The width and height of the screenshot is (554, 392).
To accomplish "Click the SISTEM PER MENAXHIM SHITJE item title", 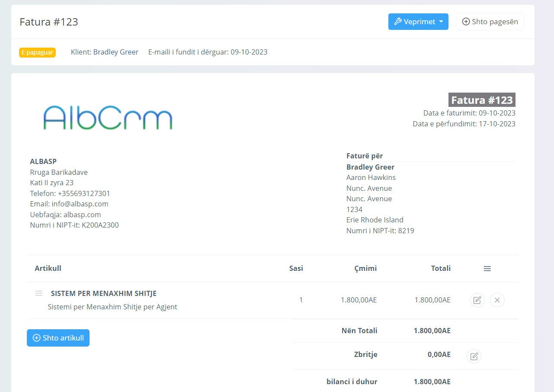I will tap(103, 293).
